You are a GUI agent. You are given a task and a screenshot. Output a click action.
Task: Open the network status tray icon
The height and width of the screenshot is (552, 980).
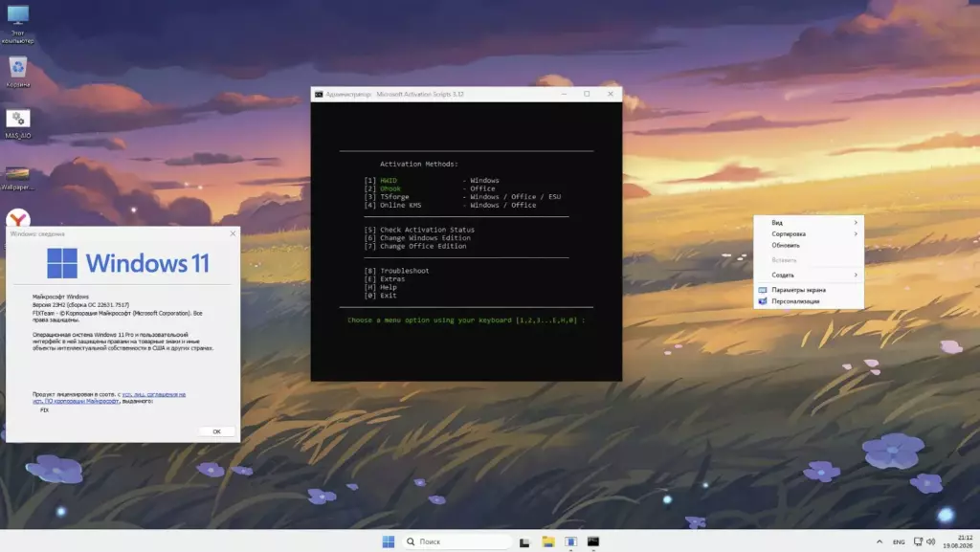pos(918,541)
